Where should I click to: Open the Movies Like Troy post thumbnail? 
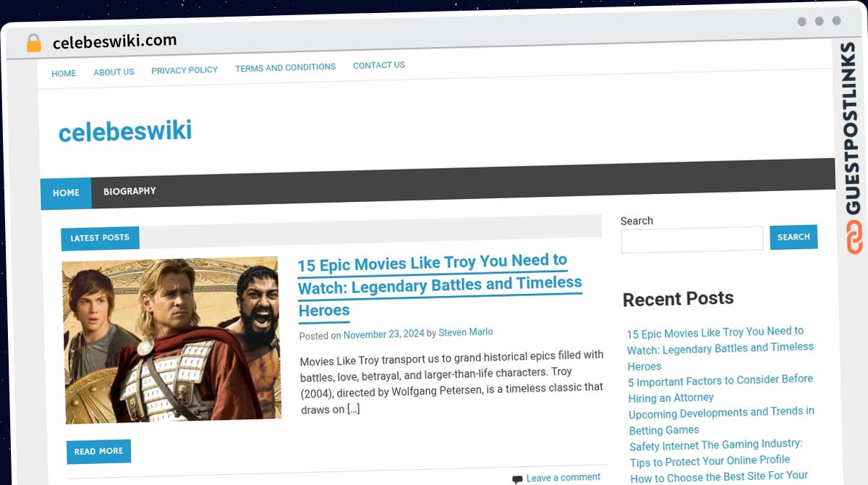171,339
